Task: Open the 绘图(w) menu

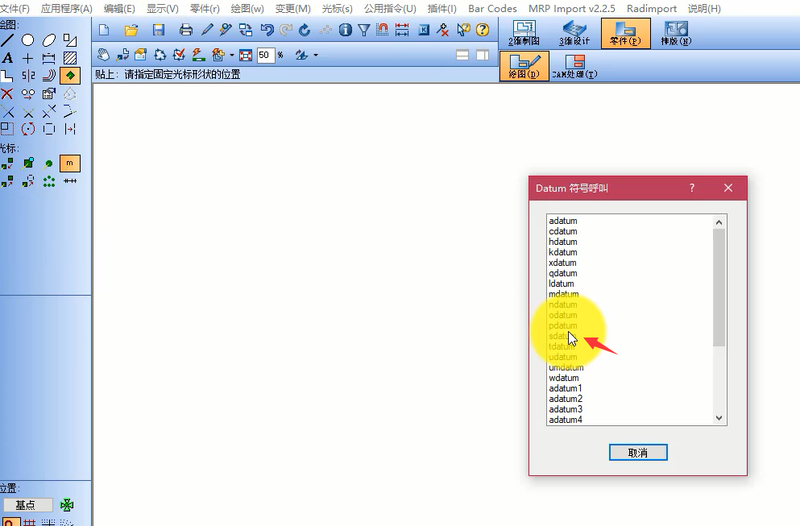Action: [x=247, y=9]
